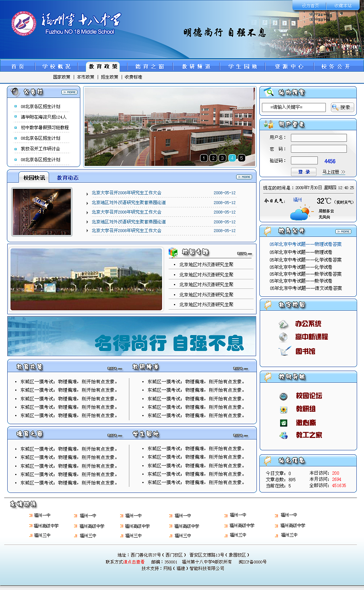Click the books icon beside 校园专题

[173, 252]
